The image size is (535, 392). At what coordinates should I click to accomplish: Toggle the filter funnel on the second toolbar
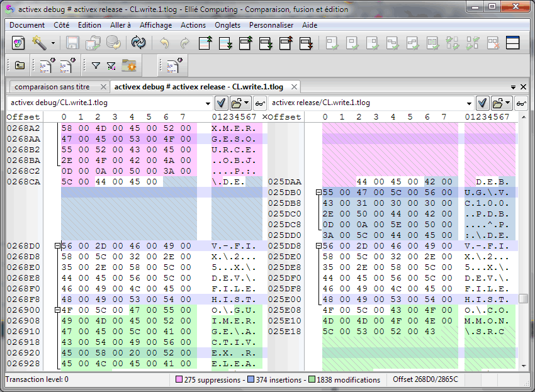pyautogui.click(x=96, y=65)
